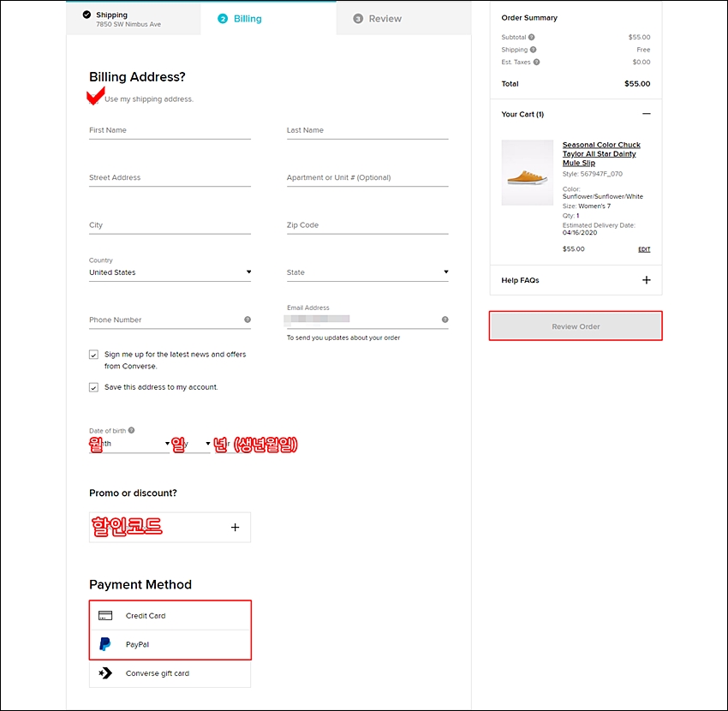Click the credit card icon
The image size is (728, 711).
click(105, 615)
